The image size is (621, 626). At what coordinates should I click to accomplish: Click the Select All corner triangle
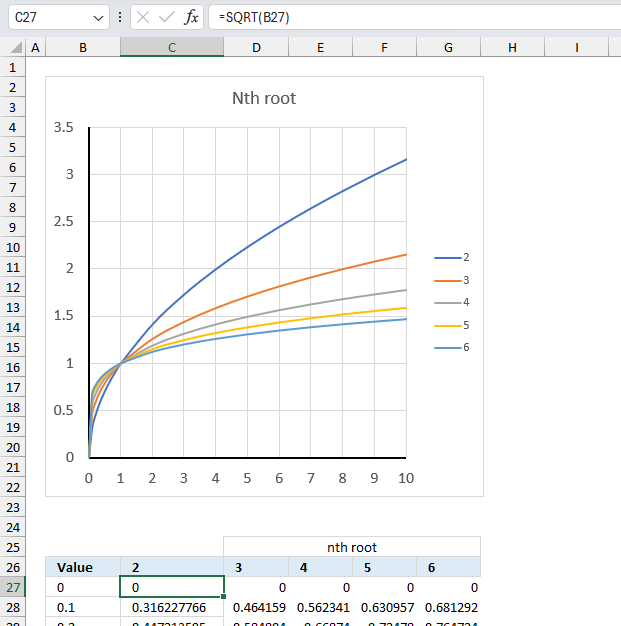16,48
